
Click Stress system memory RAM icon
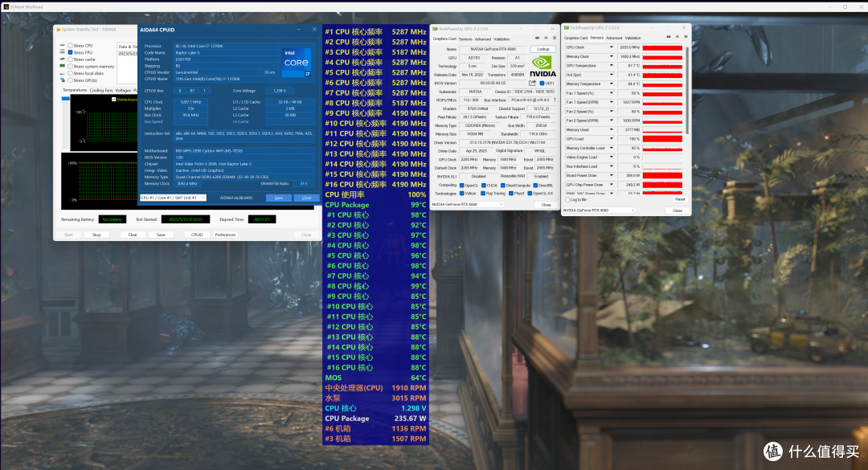coord(63,66)
